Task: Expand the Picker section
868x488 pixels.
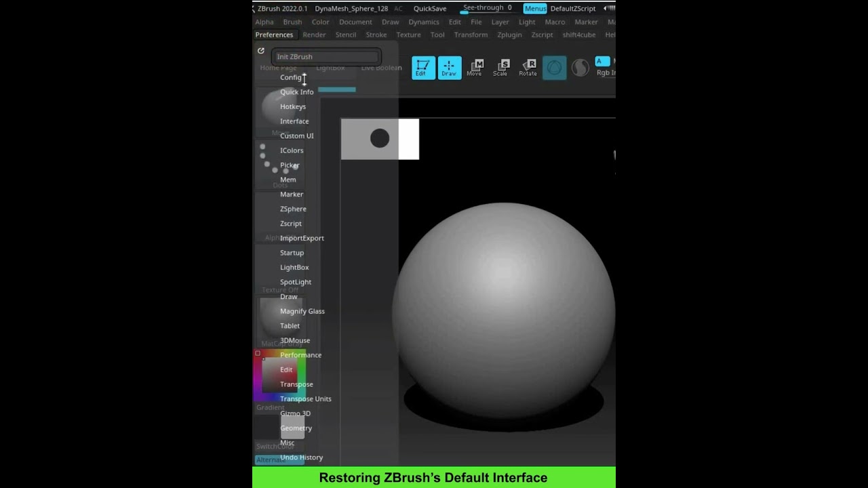Action: 290,165
